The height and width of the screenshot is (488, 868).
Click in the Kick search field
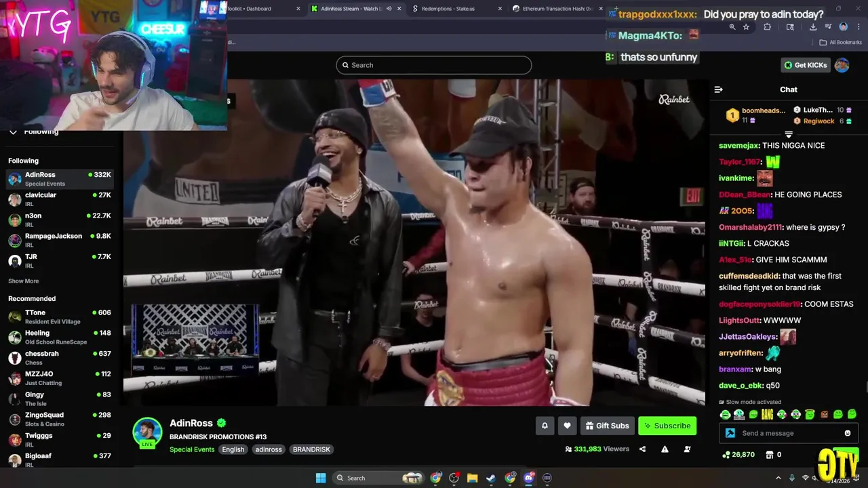[434, 65]
